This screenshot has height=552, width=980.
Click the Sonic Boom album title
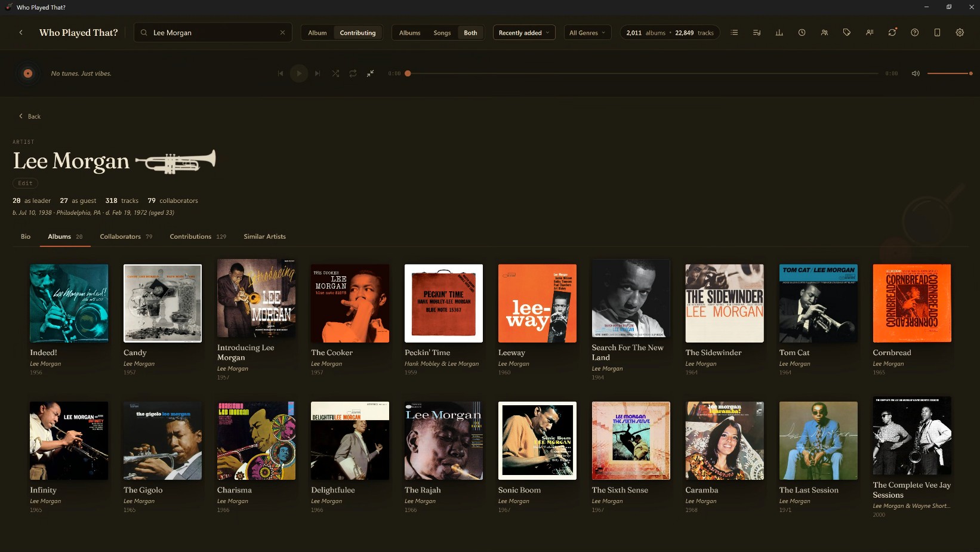click(x=519, y=490)
